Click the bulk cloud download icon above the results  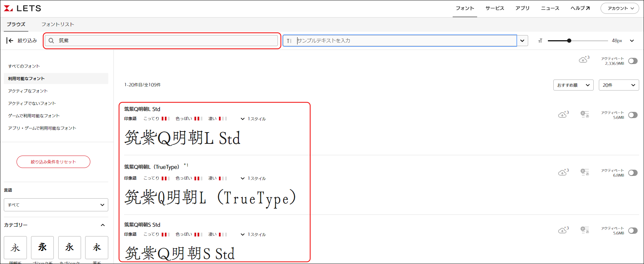tap(584, 59)
